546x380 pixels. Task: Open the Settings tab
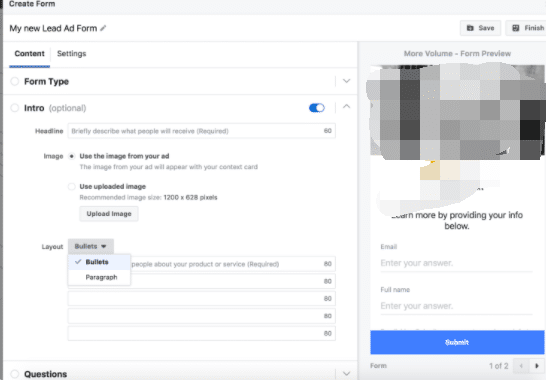coord(71,54)
